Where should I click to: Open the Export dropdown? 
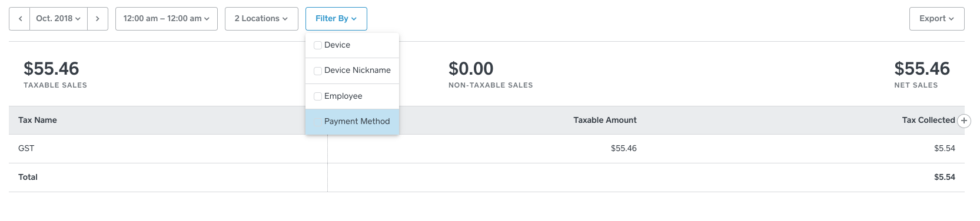point(937,19)
